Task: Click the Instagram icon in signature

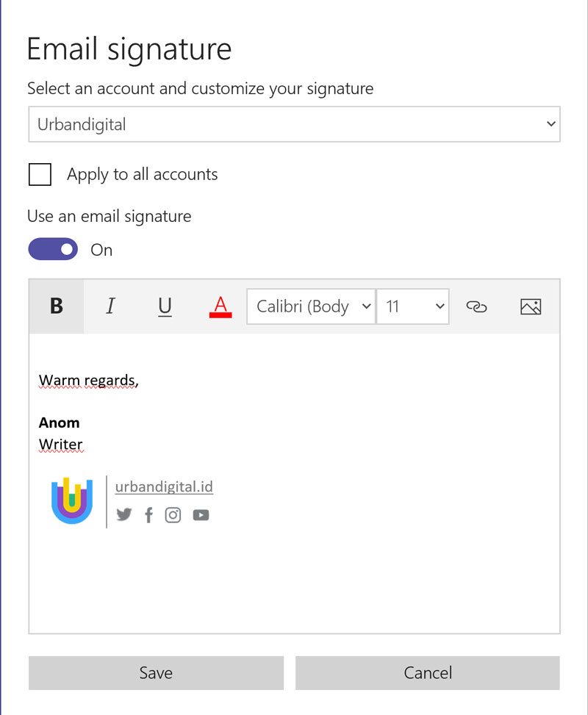Action: coord(173,515)
